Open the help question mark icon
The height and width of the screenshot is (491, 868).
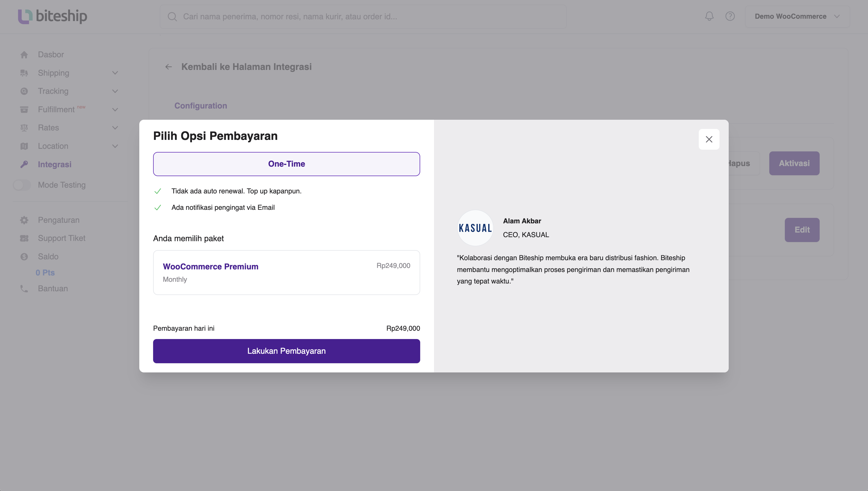[x=730, y=16]
